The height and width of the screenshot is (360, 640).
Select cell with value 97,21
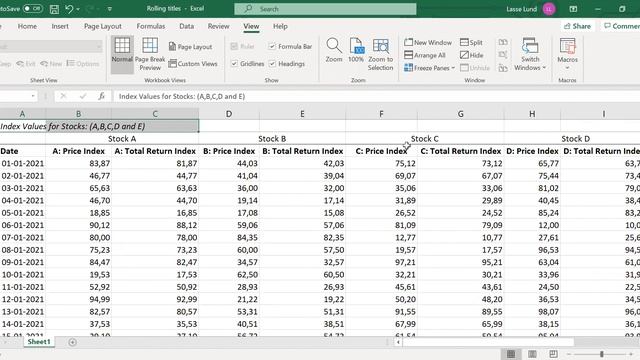pos(381,262)
